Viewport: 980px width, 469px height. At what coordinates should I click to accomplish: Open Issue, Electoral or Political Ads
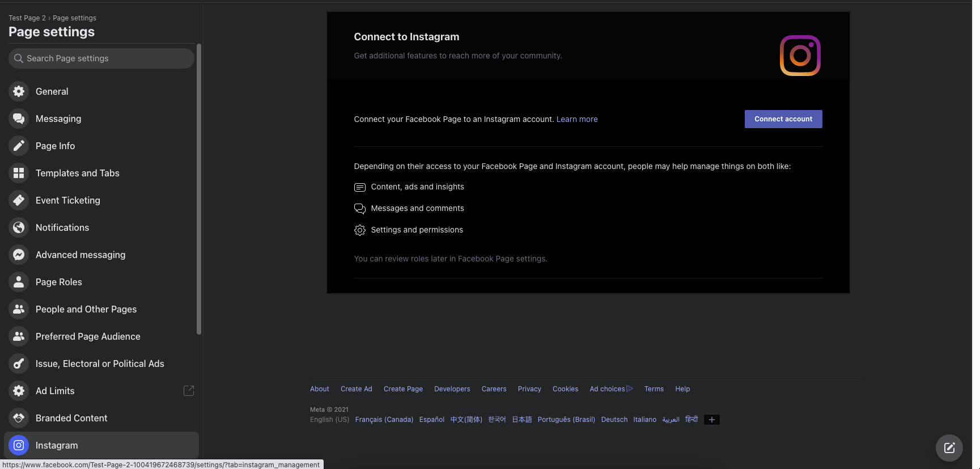point(101,364)
